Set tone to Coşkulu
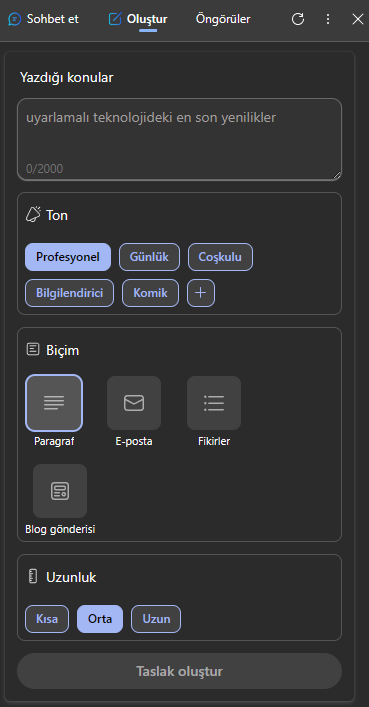 (x=220, y=257)
